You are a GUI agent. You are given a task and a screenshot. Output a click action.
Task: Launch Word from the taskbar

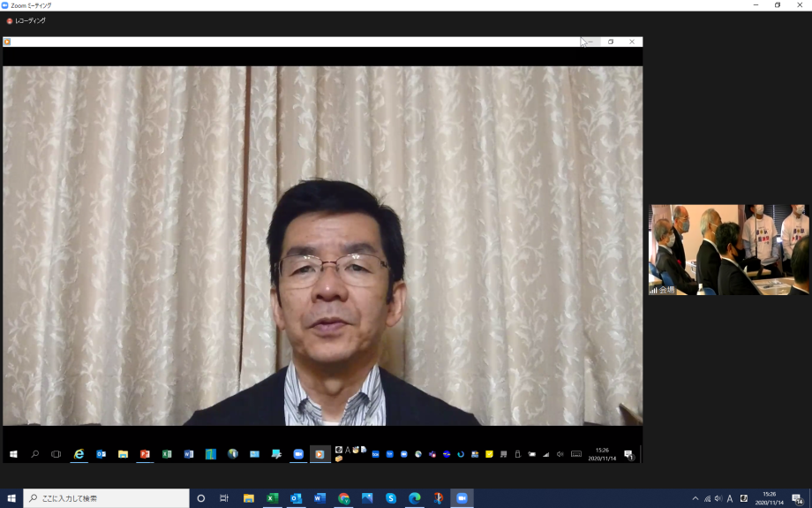(320, 498)
